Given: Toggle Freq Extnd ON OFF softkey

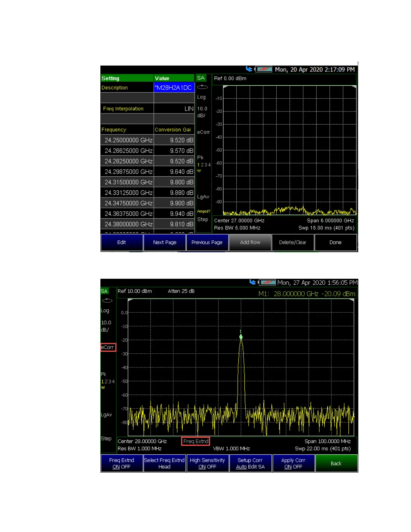Looking at the screenshot, I should pyautogui.click(x=122, y=463).
